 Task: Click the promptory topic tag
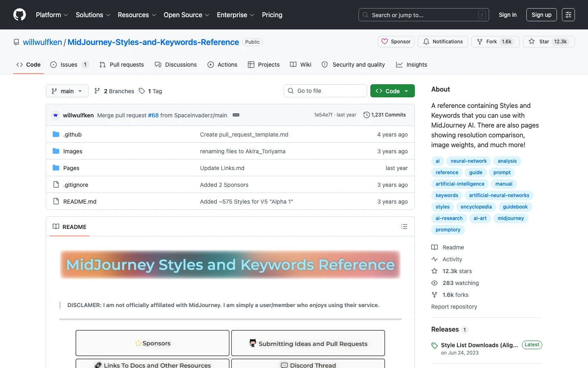pyautogui.click(x=448, y=230)
